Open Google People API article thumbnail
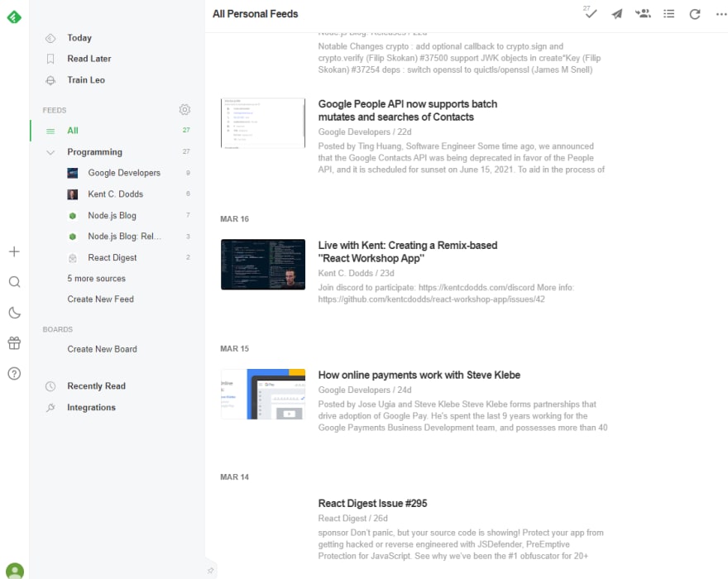The width and height of the screenshot is (728, 579). point(263,123)
